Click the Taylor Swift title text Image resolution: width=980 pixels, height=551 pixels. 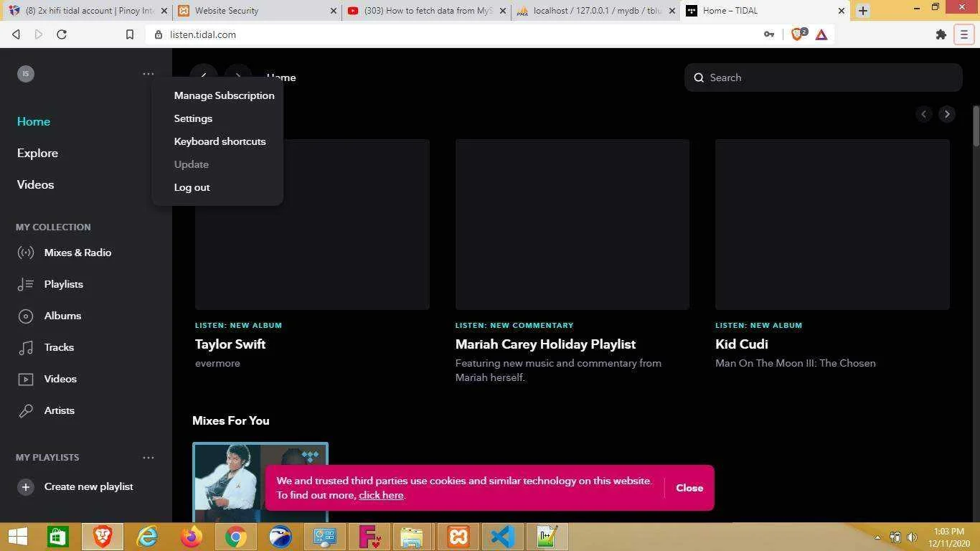click(230, 344)
